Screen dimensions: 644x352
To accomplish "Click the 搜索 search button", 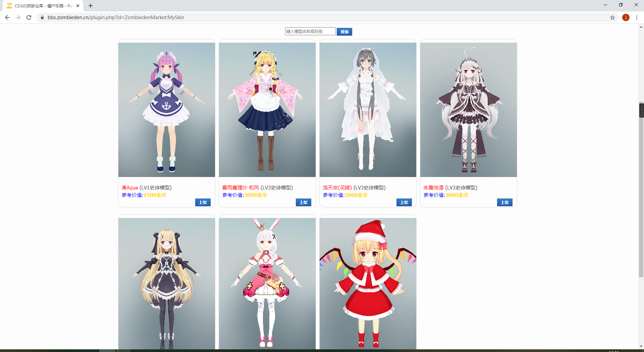I will point(344,32).
